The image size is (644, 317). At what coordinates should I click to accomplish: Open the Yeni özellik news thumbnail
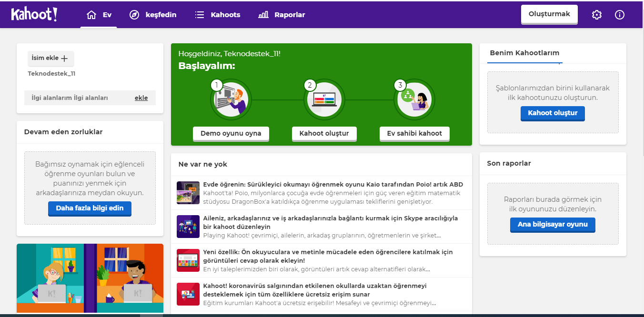pos(188,260)
